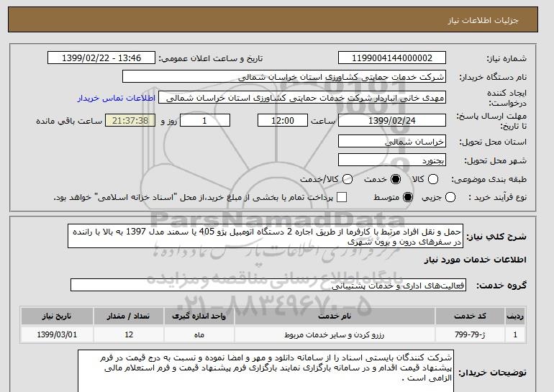This screenshot has width=554, height=392.
Task: Select the خدمت radio button
Action: pos(396,179)
